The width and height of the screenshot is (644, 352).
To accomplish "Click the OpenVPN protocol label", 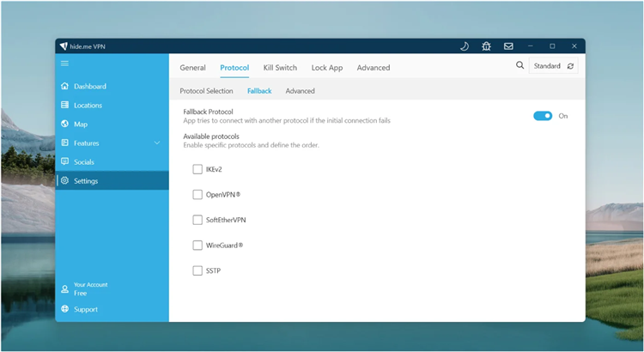I will point(223,195).
